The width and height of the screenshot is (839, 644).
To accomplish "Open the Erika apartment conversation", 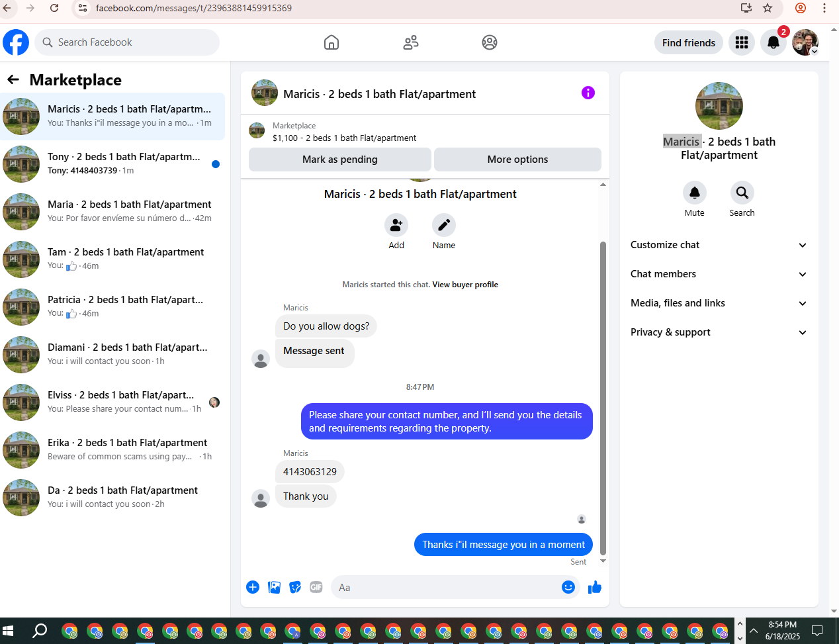I will click(112, 449).
